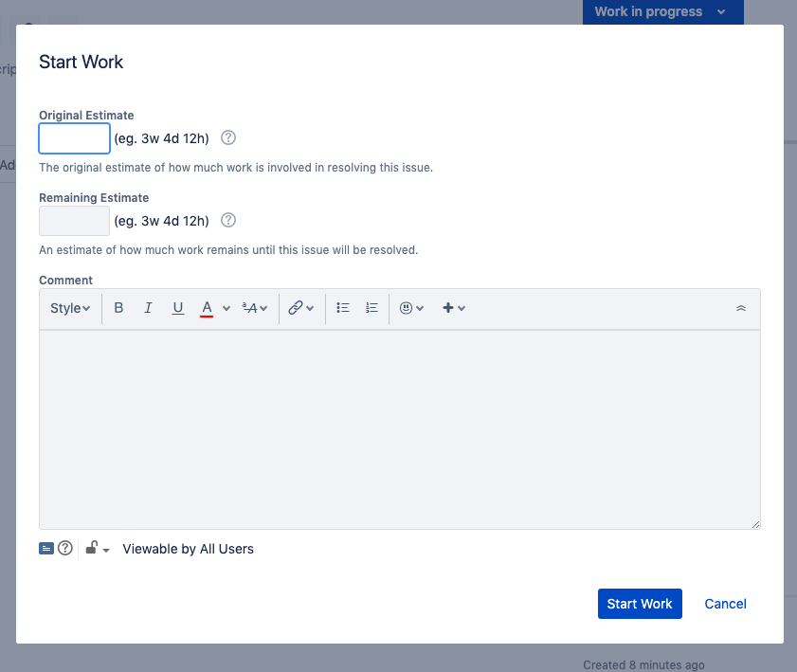
Task: Insert a link in the comment
Action: 296,308
